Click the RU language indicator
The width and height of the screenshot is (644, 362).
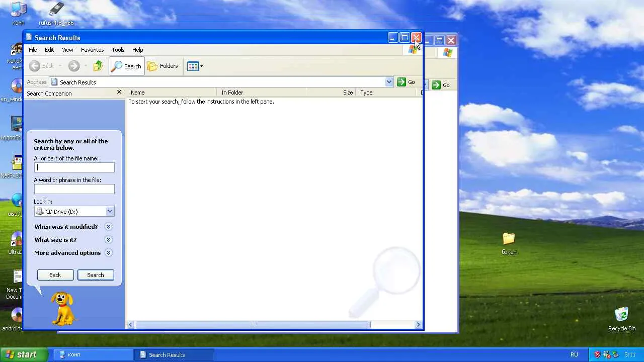(x=574, y=354)
